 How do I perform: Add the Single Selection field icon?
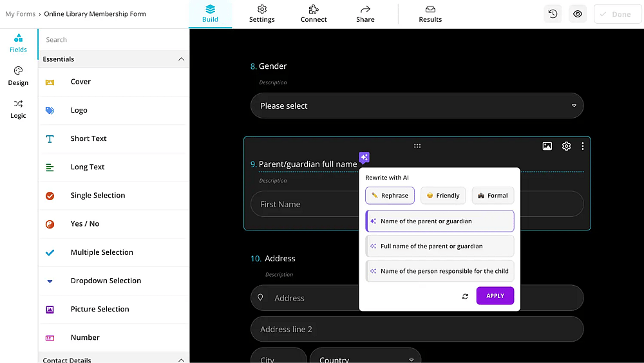coord(50,196)
